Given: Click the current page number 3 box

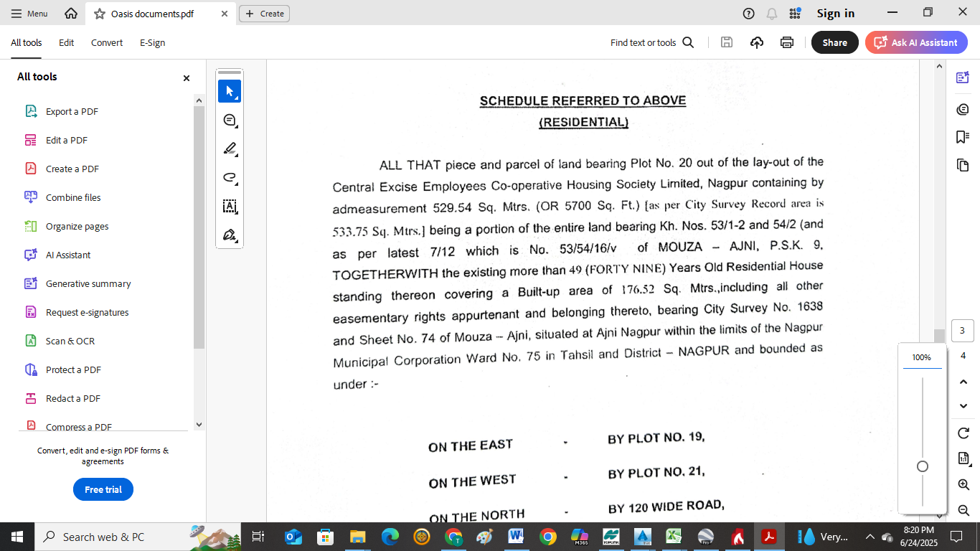Looking at the screenshot, I should [x=962, y=331].
